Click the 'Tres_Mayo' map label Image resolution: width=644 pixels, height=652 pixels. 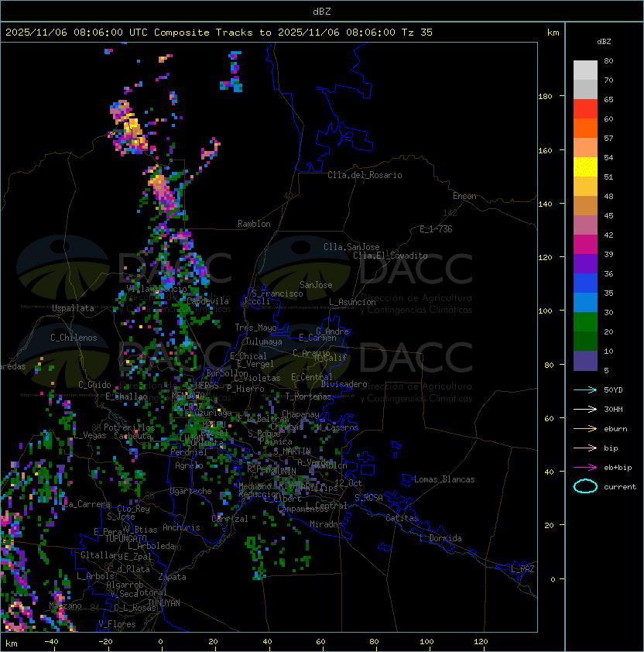(255, 328)
